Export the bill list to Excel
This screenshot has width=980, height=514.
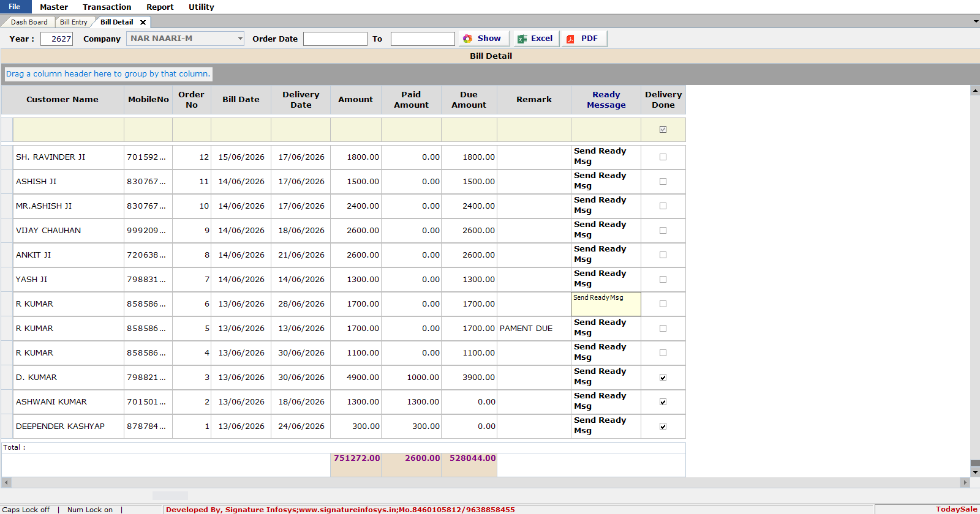coord(535,39)
